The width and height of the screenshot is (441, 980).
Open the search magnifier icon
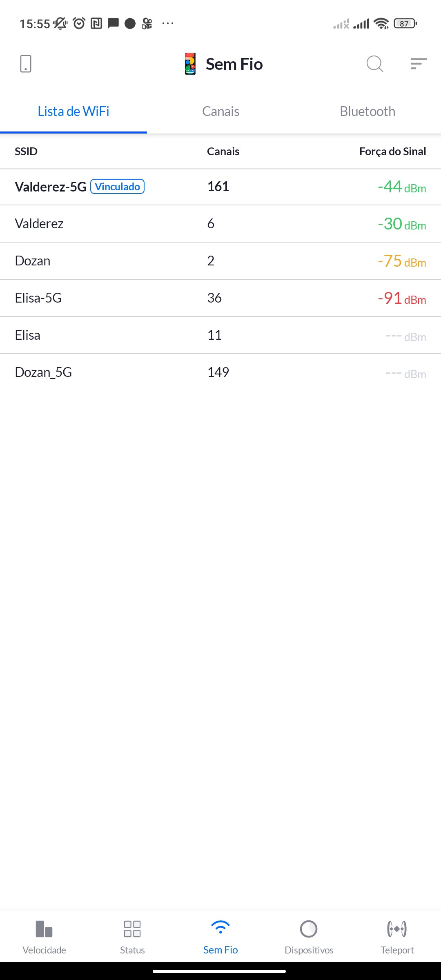click(374, 64)
